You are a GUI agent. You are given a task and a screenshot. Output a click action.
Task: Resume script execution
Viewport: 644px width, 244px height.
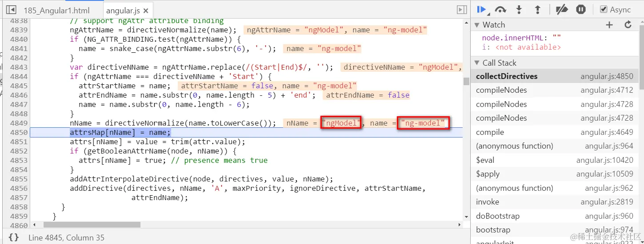[x=482, y=9]
